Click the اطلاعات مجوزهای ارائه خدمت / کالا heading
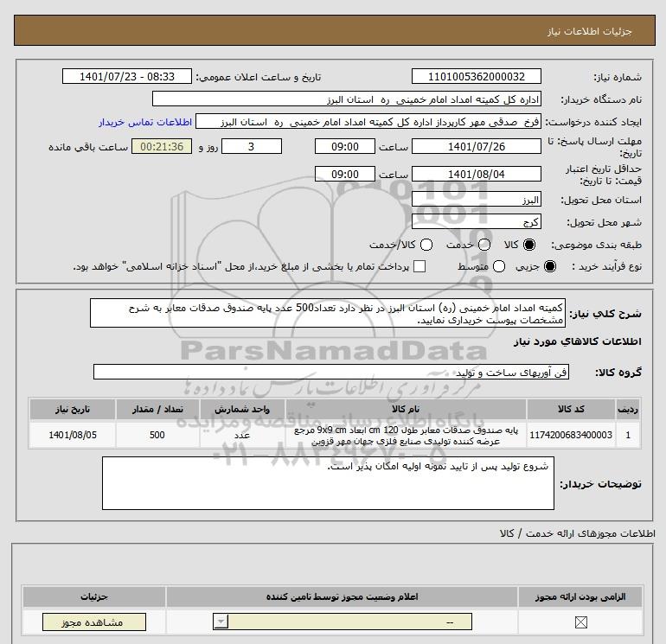 tap(577, 533)
